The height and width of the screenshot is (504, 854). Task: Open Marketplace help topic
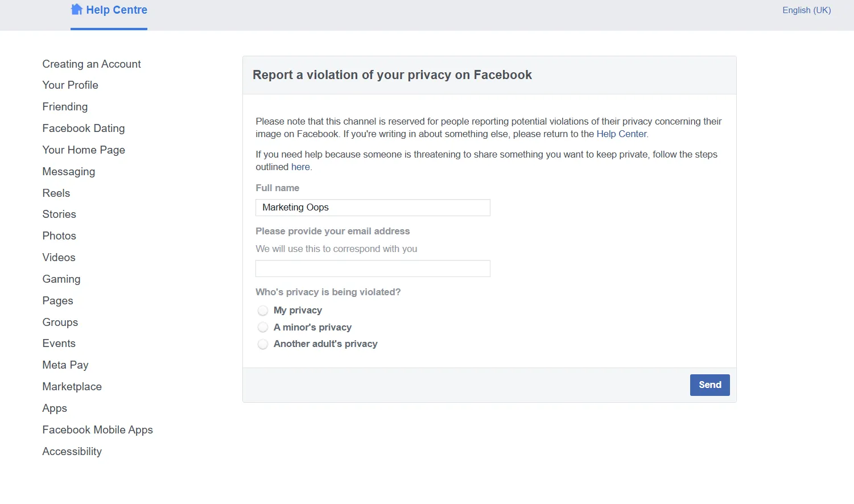point(72,387)
